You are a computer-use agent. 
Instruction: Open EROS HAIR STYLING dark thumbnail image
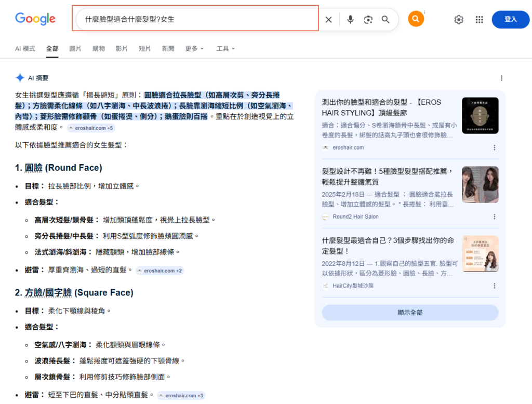point(480,115)
